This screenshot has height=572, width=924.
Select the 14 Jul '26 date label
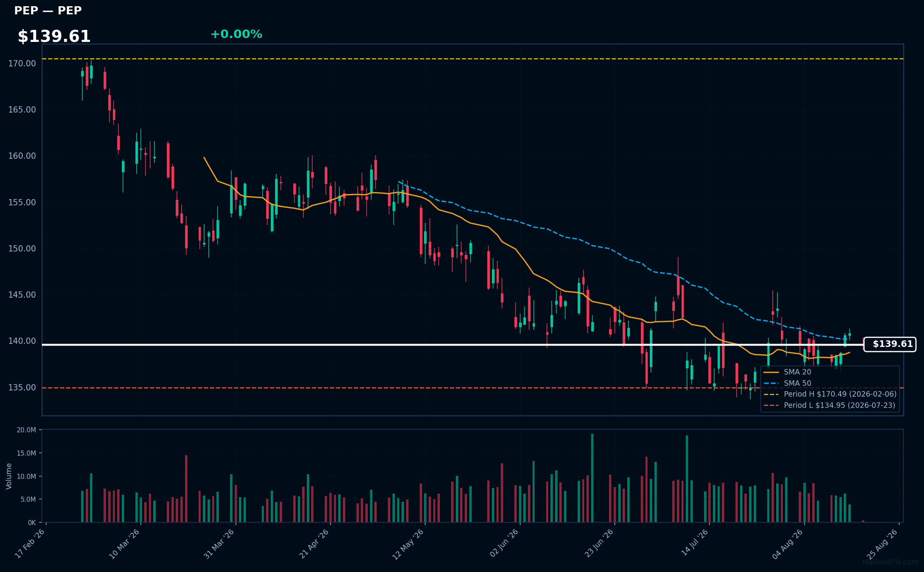point(694,543)
